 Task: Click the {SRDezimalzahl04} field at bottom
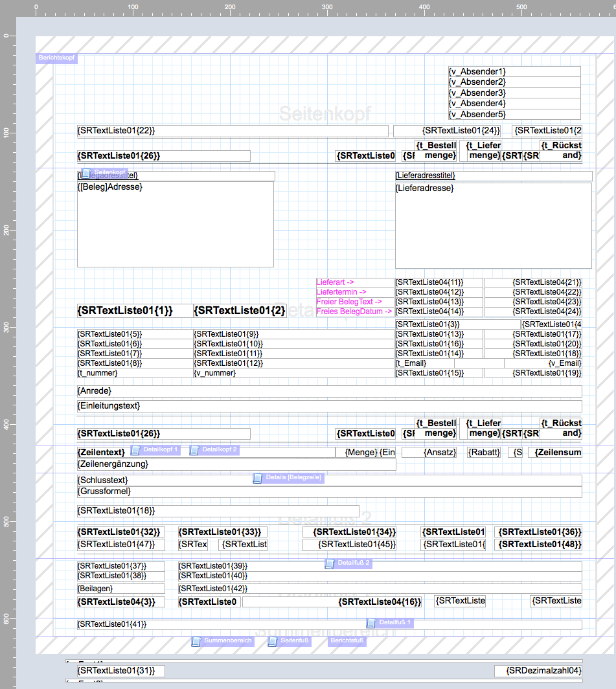pyautogui.click(x=538, y=671)
